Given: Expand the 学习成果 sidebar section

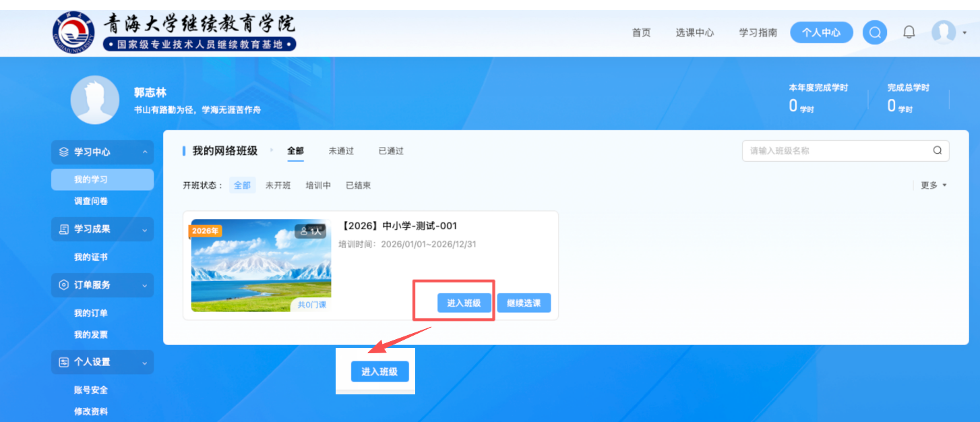Looking at the screenshot, I should tap(144, 230).
